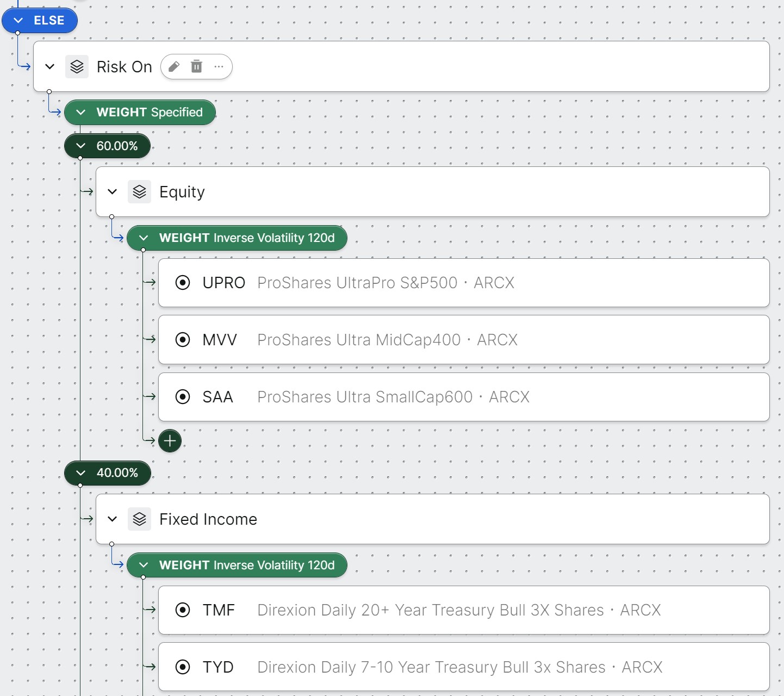The width and height of the screenshot is (784, 696).
Task: Click the SAA ticker label
Action: click(x=217, y=397)
